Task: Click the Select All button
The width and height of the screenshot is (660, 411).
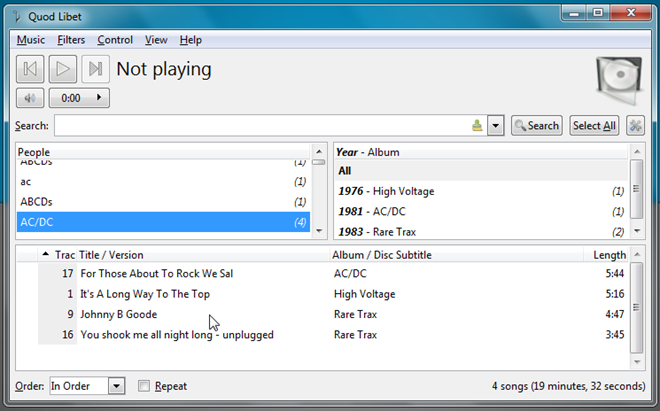Action: [x=594, y=125]
